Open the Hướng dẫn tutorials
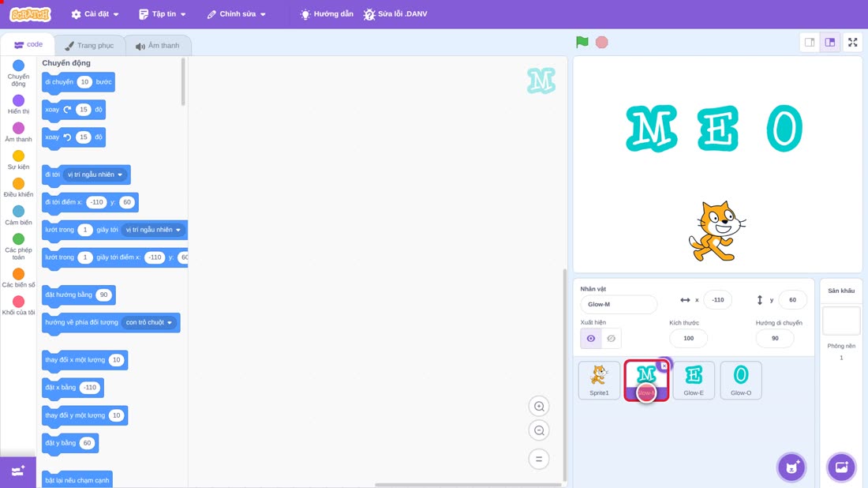This screenshot has width=868, height=488. click(x=327, y=14)
